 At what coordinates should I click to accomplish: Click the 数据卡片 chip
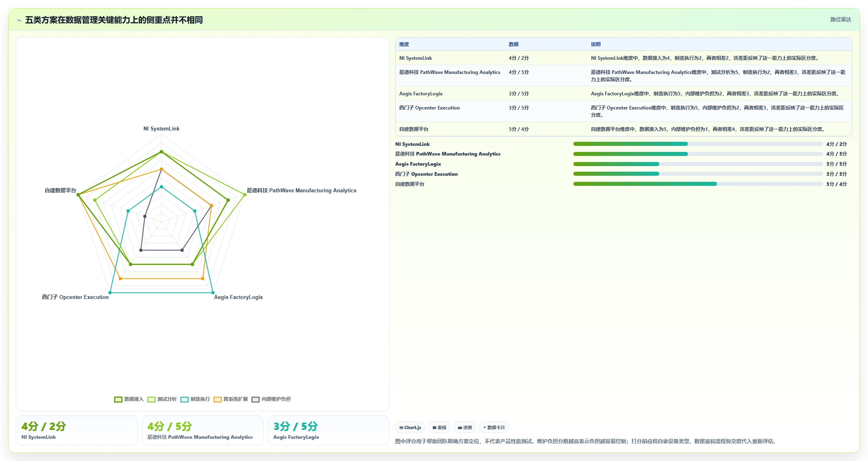(x=494, y=427)
